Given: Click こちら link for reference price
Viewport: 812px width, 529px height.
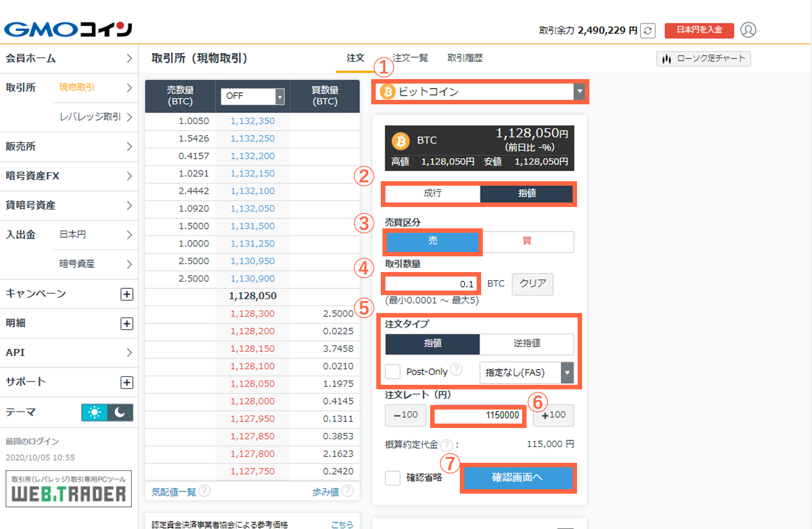Looking at the screenshot, I should tap(342, 525).
